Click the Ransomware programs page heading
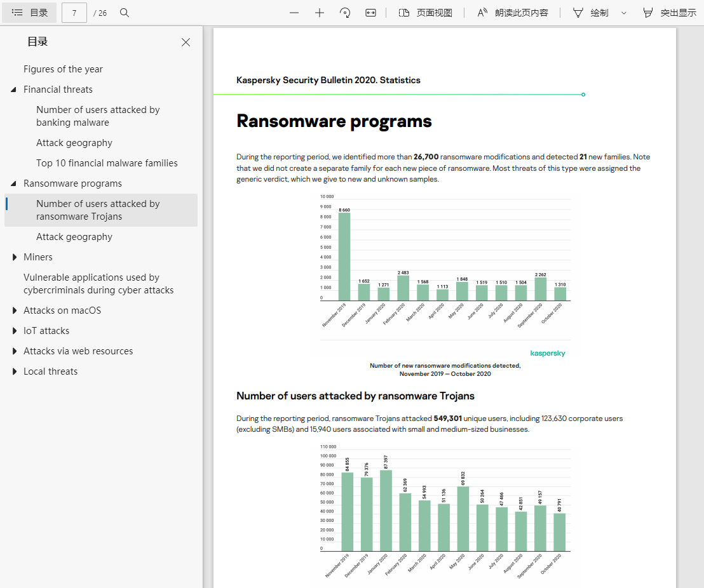The image size is (704, 588). click(x=334, y=121)
